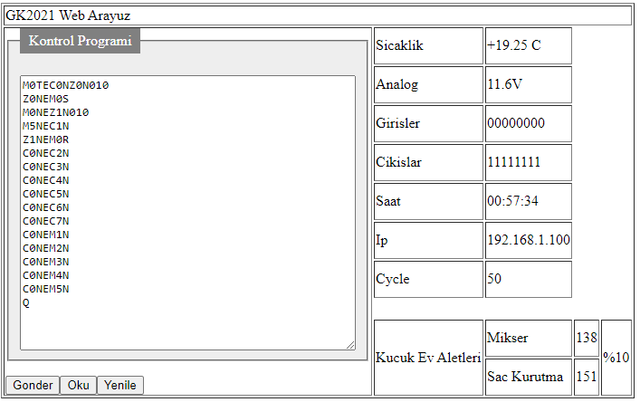640x403 pixels.
Task: Click the Sicaklik label cell
Action: (x=429, y=46)
